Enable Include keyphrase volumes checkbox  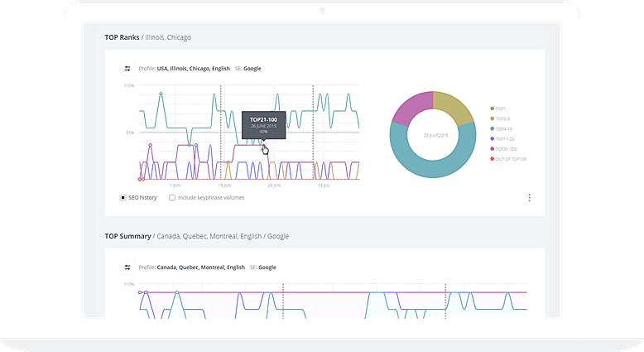172,198
